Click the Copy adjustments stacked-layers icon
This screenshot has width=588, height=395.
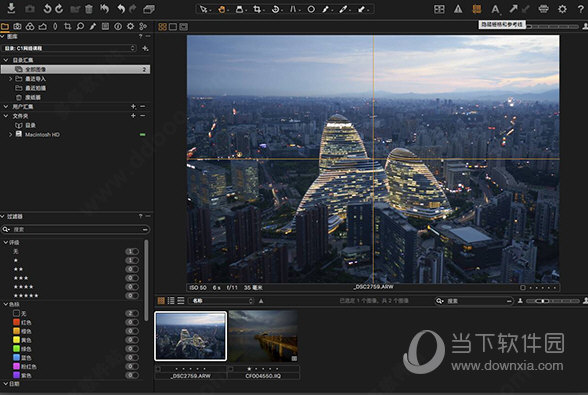[x=149, y=9]
